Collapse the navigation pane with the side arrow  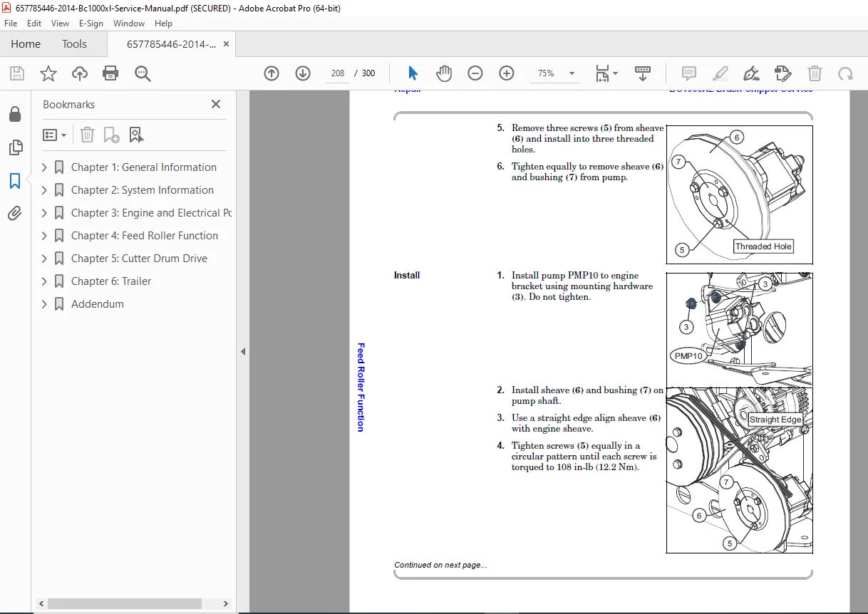(242, 351)
